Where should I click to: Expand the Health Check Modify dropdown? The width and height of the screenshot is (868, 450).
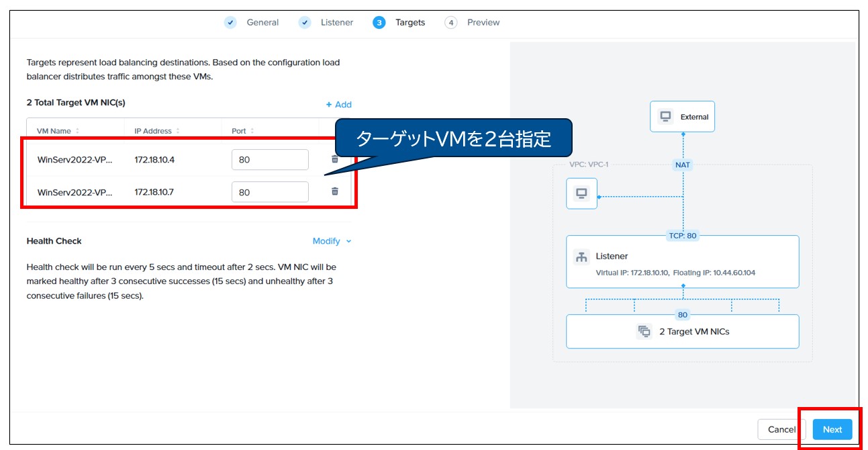(x=332, y=241)
